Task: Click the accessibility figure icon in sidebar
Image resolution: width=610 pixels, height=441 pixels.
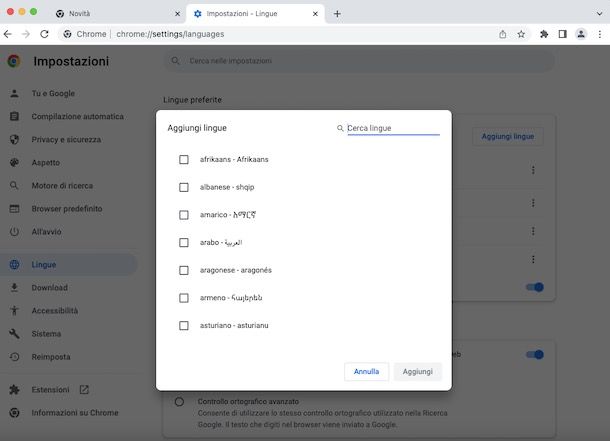Action: [14, 310]
